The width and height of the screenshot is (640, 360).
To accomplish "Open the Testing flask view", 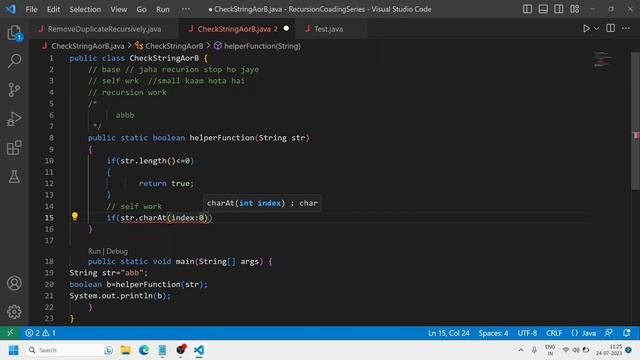I will pyautogui.click(x=14, y=177).
